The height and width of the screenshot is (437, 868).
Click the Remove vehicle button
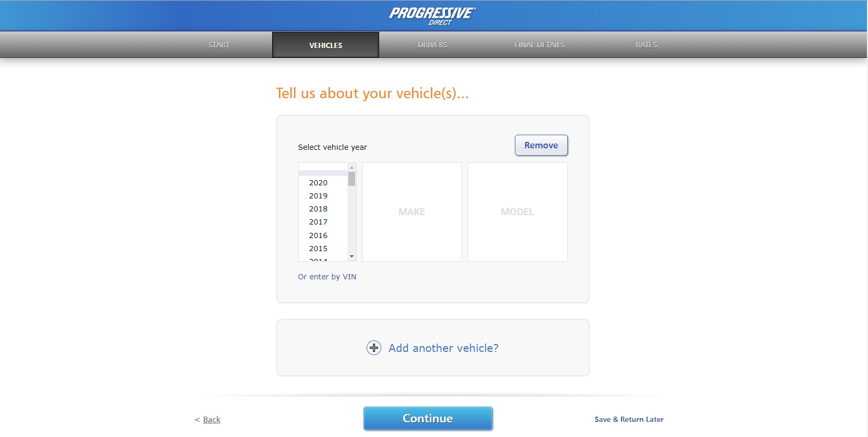point(541,145)
